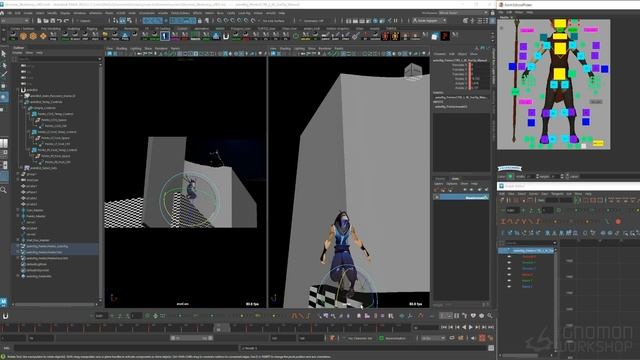Click the New Scene icon in status line
Viewport: 640px width, 360px height.
(x=39, y=20)
